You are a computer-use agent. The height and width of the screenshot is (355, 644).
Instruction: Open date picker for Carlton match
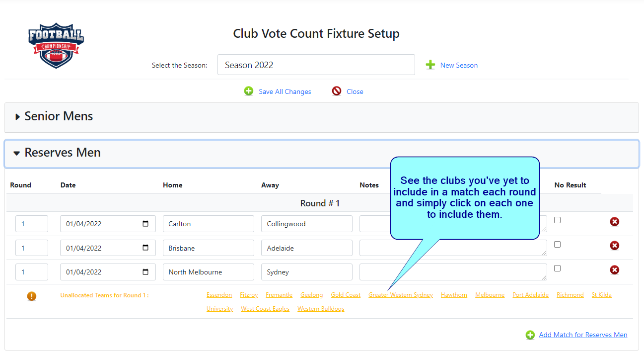[x=145, y=224]
